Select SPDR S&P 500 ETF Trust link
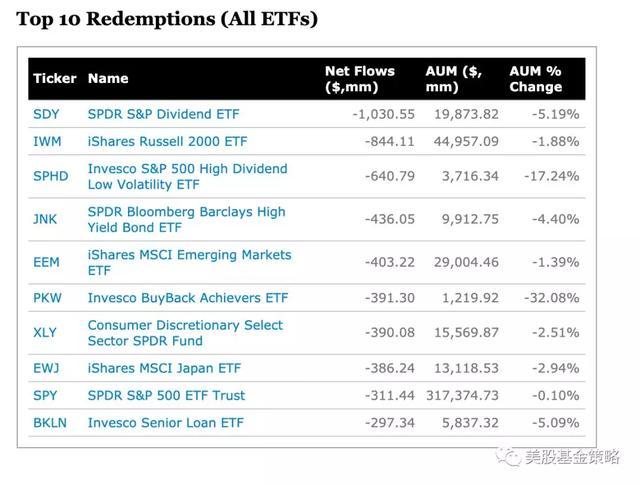This screenshot has height=485, width=640. coord(166,395)
